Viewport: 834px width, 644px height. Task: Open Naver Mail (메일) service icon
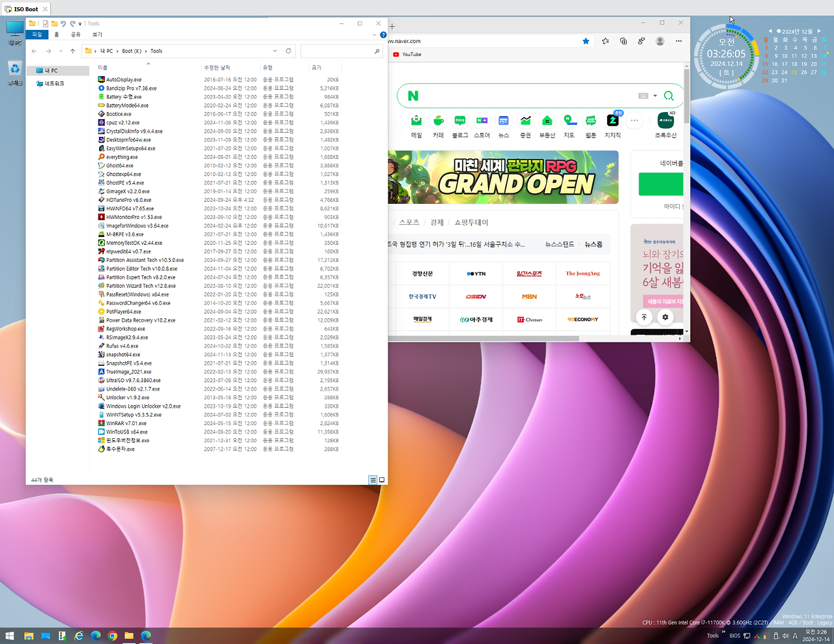(416, 120)
